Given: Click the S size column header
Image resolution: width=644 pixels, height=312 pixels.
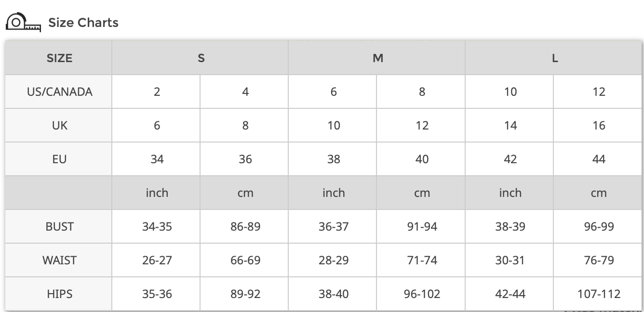Looking at the screenshot, I should [201, 58].
